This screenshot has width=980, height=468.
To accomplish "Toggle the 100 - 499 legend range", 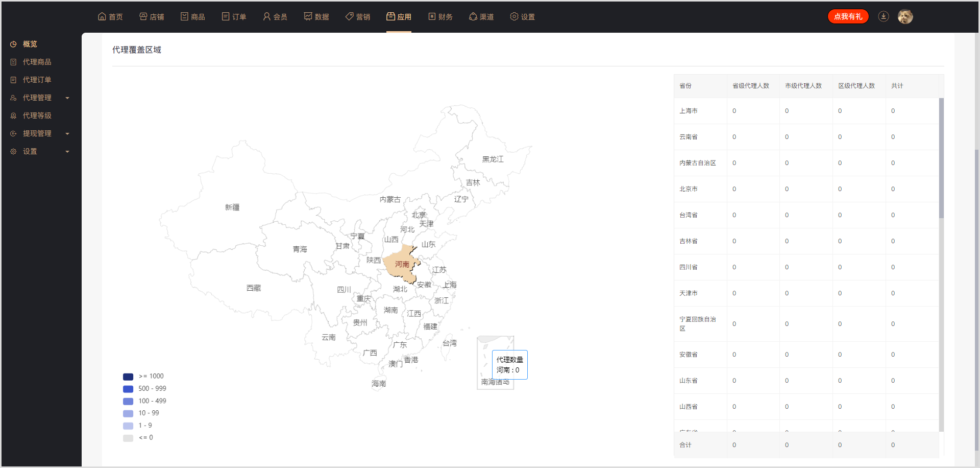I will [x=144, y=401].
